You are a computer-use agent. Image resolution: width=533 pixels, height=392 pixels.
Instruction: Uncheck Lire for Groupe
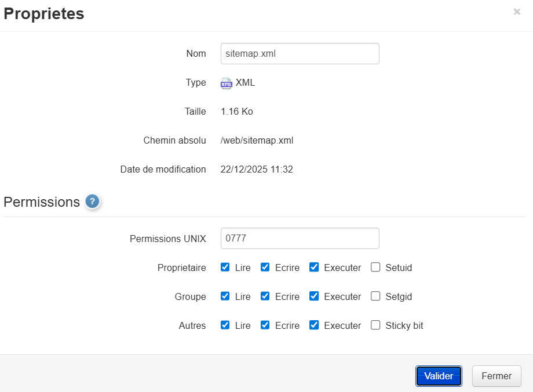[225, 296]
